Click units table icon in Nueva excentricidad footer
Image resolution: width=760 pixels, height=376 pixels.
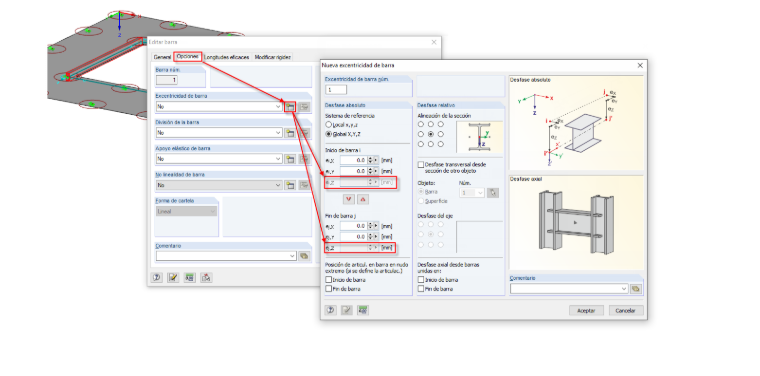(x=363, y=310)
